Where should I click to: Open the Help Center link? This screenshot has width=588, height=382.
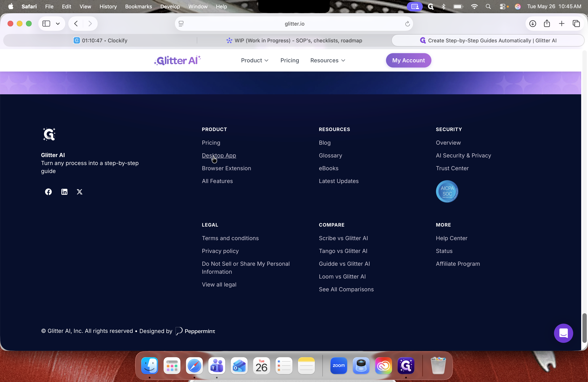[451, 238]
